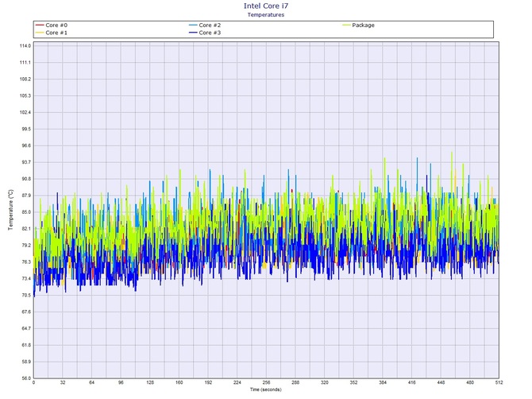
Task: Click the 93.7 y-axis value
Action: (26, 162)
